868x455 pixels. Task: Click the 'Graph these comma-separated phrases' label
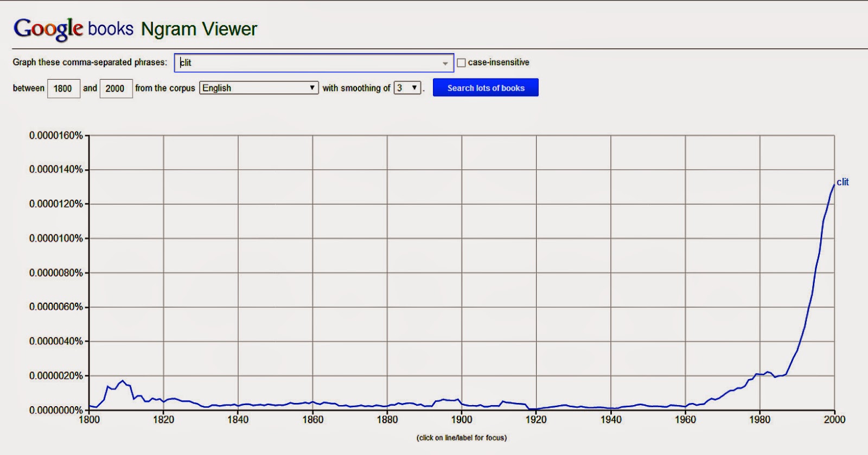coord(90,62)
